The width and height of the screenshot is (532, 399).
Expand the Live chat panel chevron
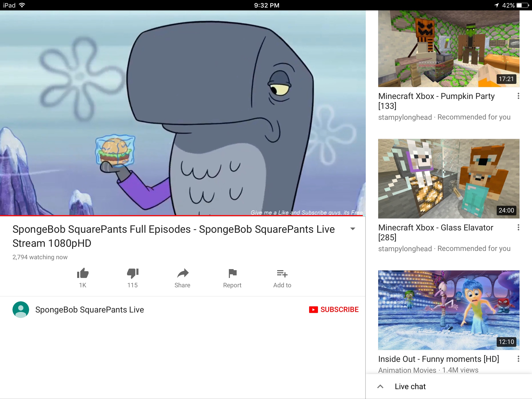coord(380,387)
